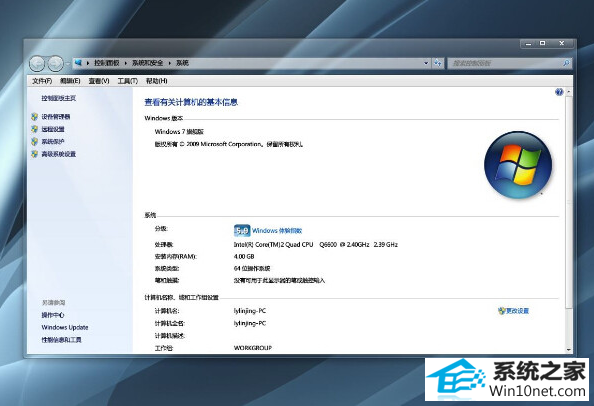Open Windows Update in the see-also list
The image size is (594, 406).
click(65, 327)
